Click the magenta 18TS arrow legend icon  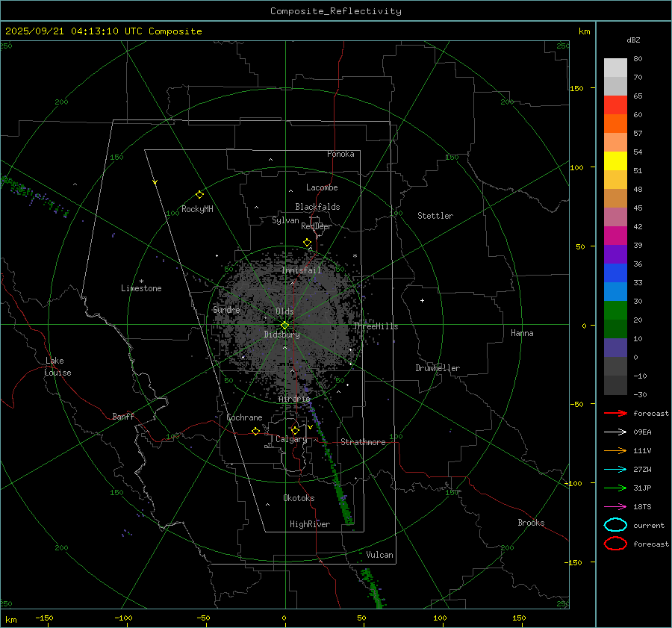coord(615,506)
